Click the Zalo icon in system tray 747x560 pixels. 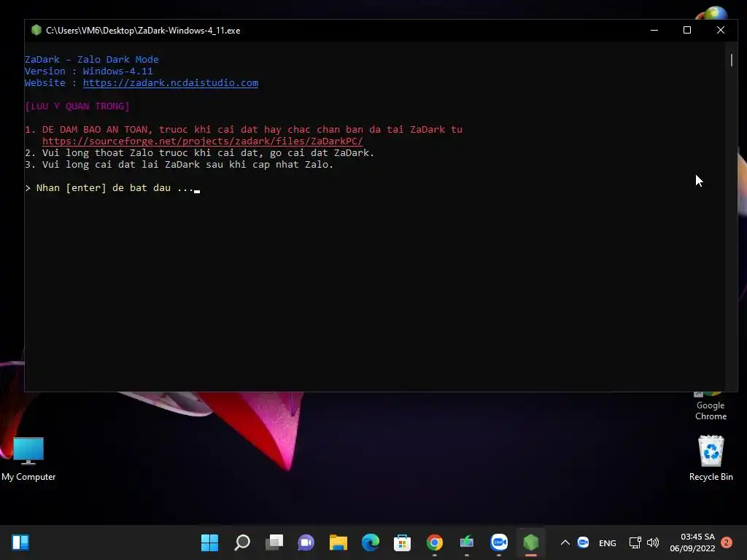(583, 542)
